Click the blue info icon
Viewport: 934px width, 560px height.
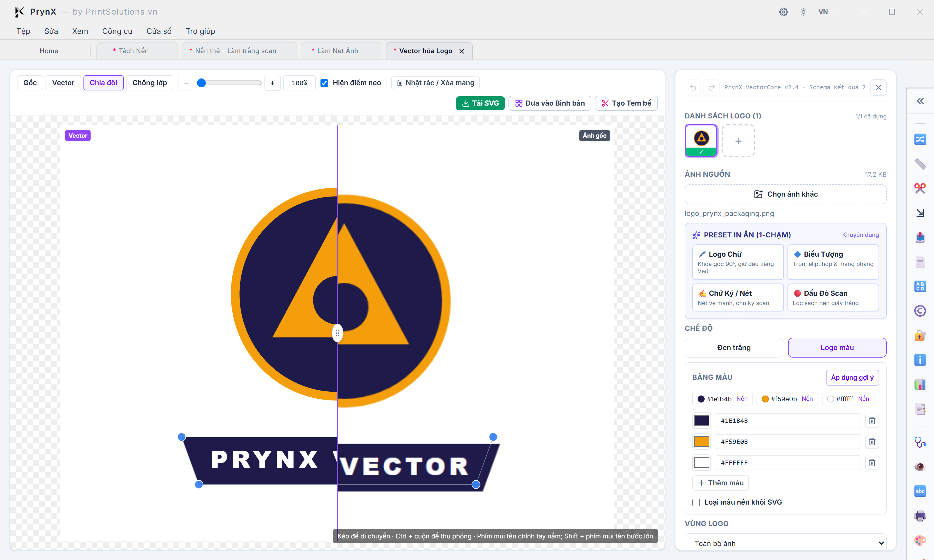[920, 360]
